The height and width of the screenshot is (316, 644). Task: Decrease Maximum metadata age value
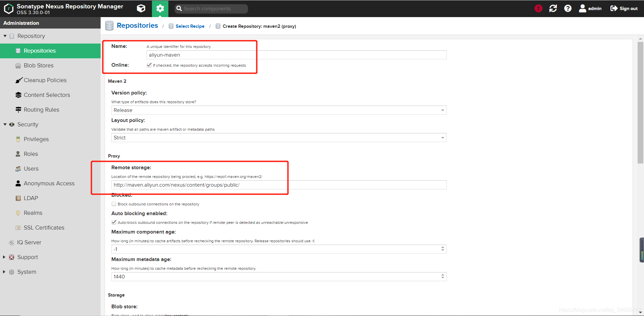443,278
